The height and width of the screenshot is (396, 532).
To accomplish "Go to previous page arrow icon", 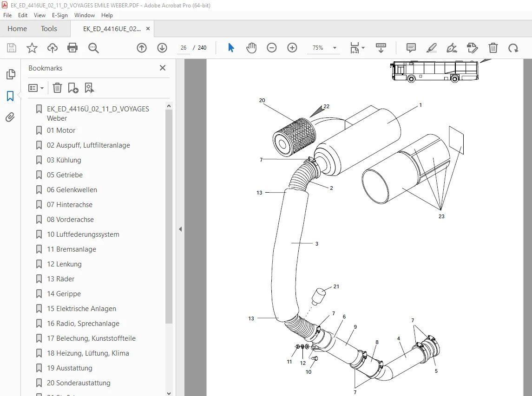I will (142, 48).
